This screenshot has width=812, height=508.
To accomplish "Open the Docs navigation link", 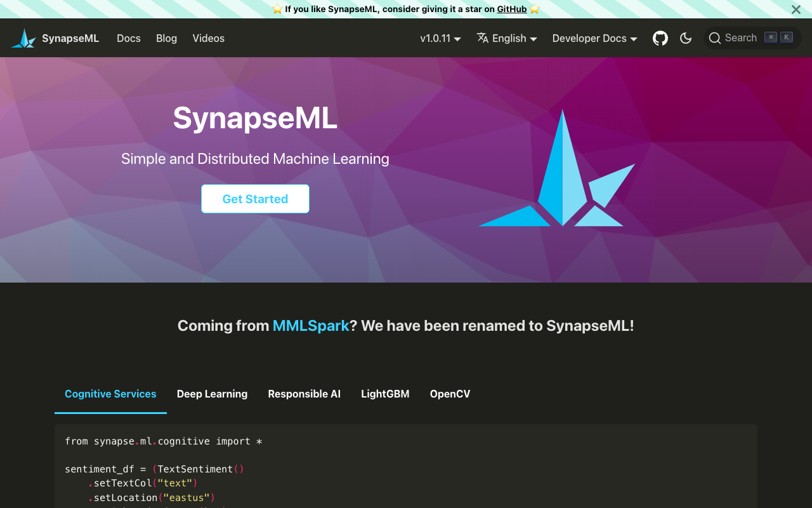I will (129, 38).
